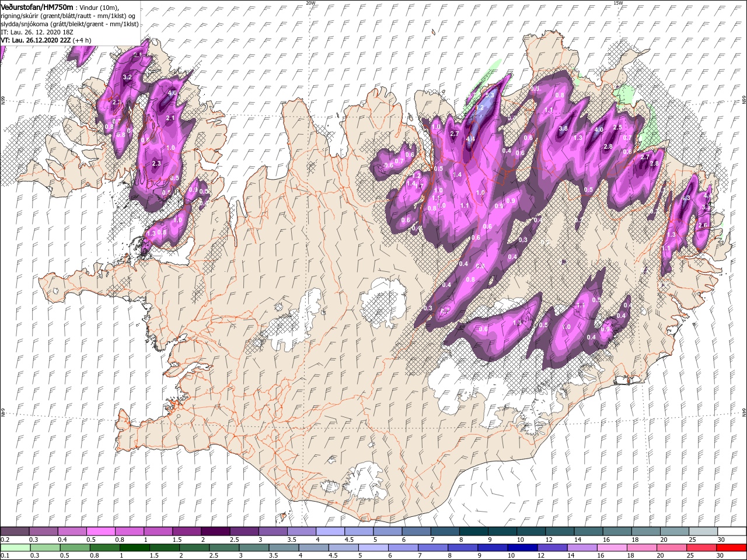Select the darkest purple swatch between 2 and 2.5
This screenshot has width=747, height=560.
coord(215,531)
